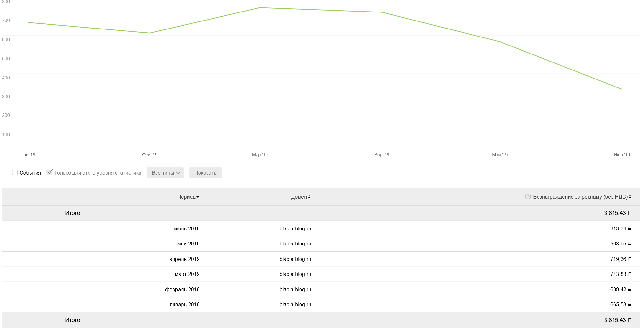Click blabla-blog.ru in the январь 2019 row
The image size is (644, 331).
click(x=295, y=305)
